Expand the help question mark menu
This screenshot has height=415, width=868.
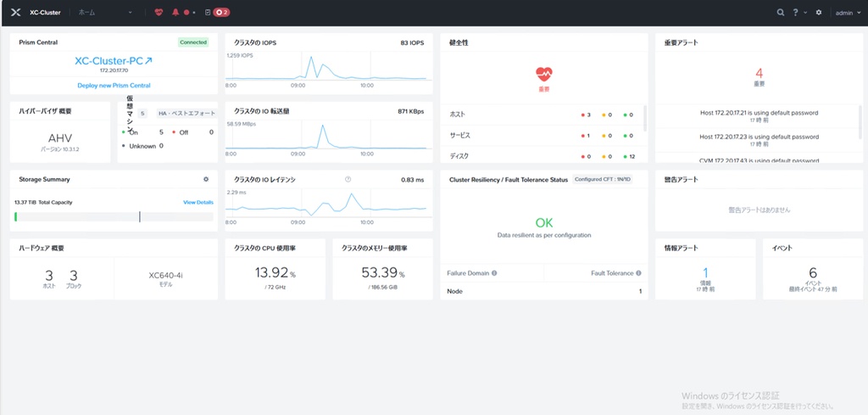[x=797, y=13]
